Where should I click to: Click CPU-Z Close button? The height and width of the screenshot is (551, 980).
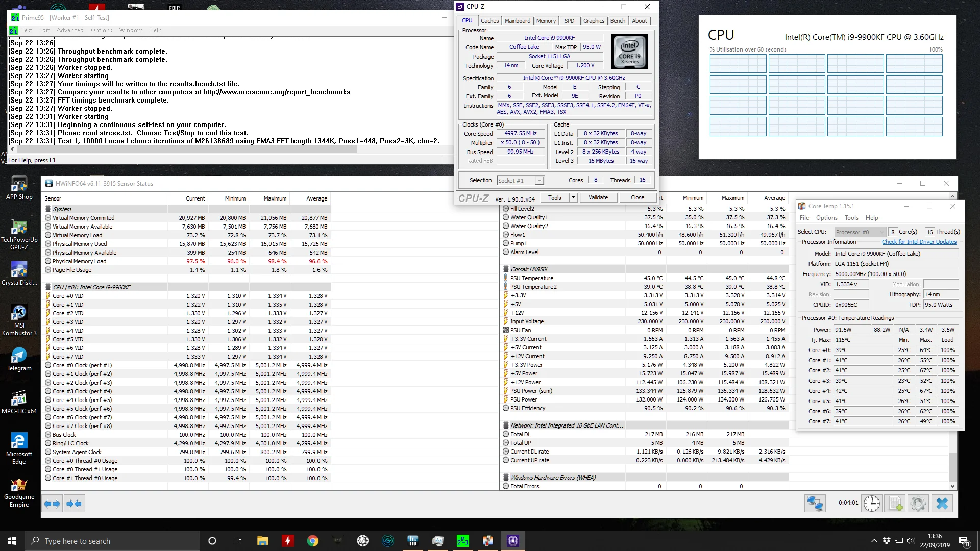pyautogui.click(x=637, y=197)
